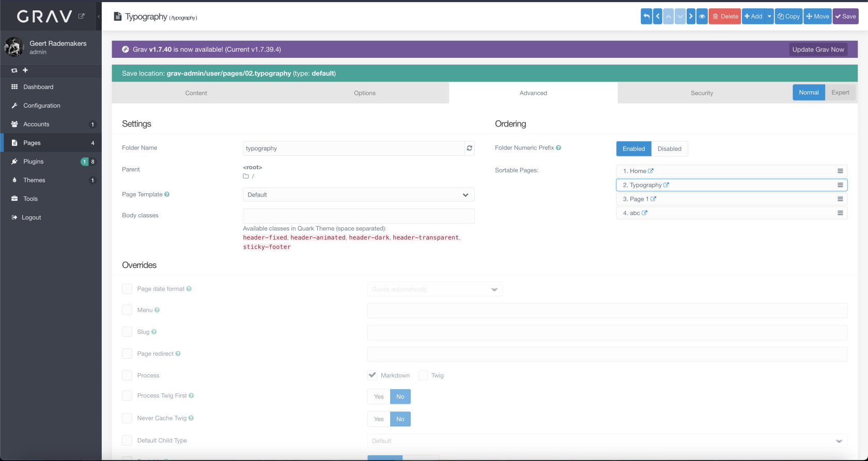The image size is (868, 461).
Task: Open Grav site external link icon
Action: click(81, 17)
